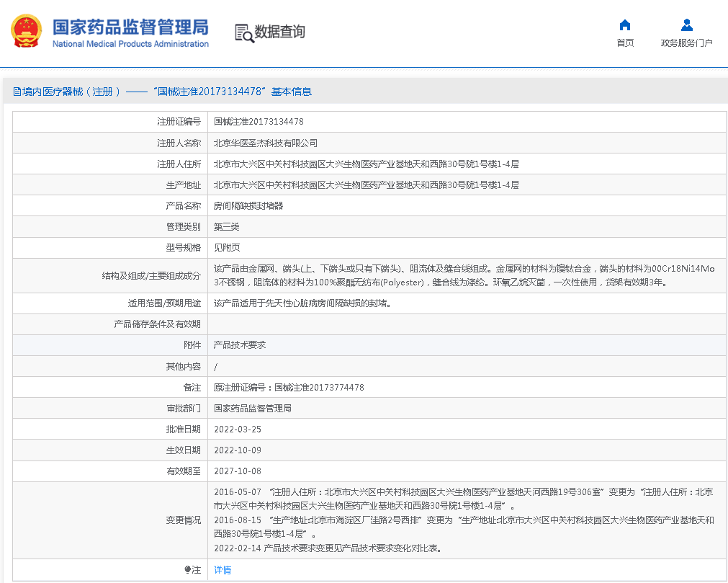
Task: Click the 产品技术要求 attachment entry
Action: click(240, 345)
